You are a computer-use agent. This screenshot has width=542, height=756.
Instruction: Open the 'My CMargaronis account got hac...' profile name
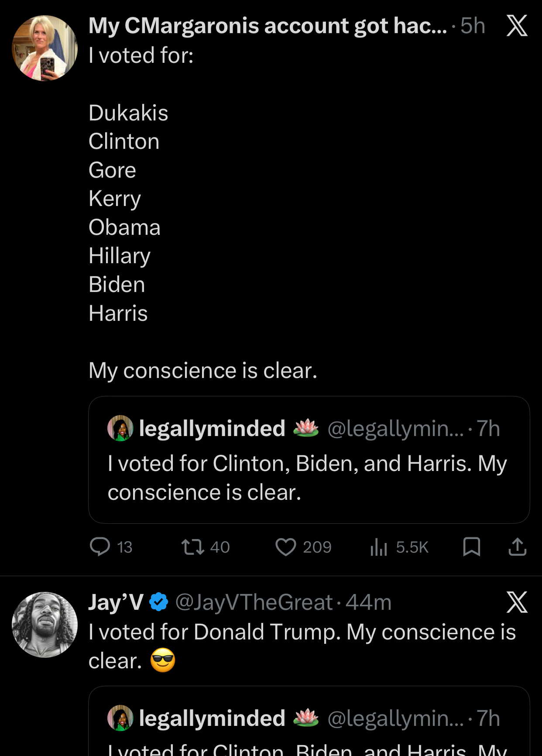tap(268, 26)
